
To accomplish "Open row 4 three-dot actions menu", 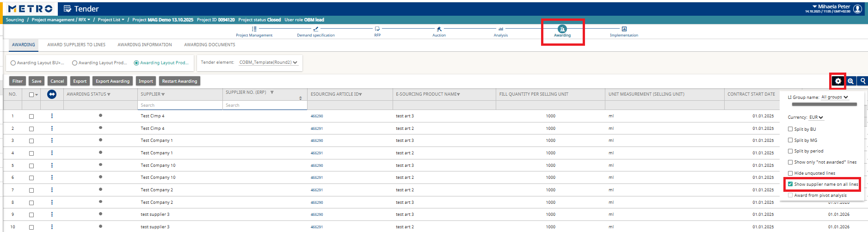I will [52, 153].
